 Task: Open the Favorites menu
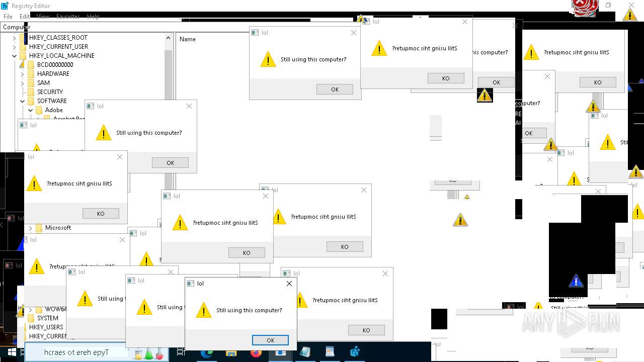[68, 17]
